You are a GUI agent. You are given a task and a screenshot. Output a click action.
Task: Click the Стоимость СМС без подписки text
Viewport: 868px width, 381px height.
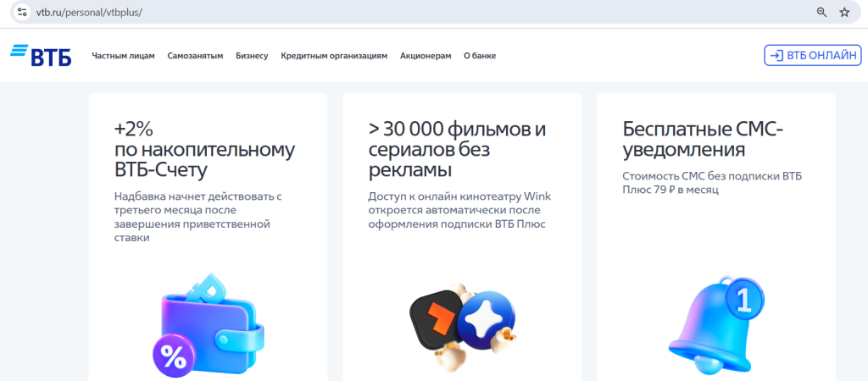pyautogui.click(x=712, y=183)
